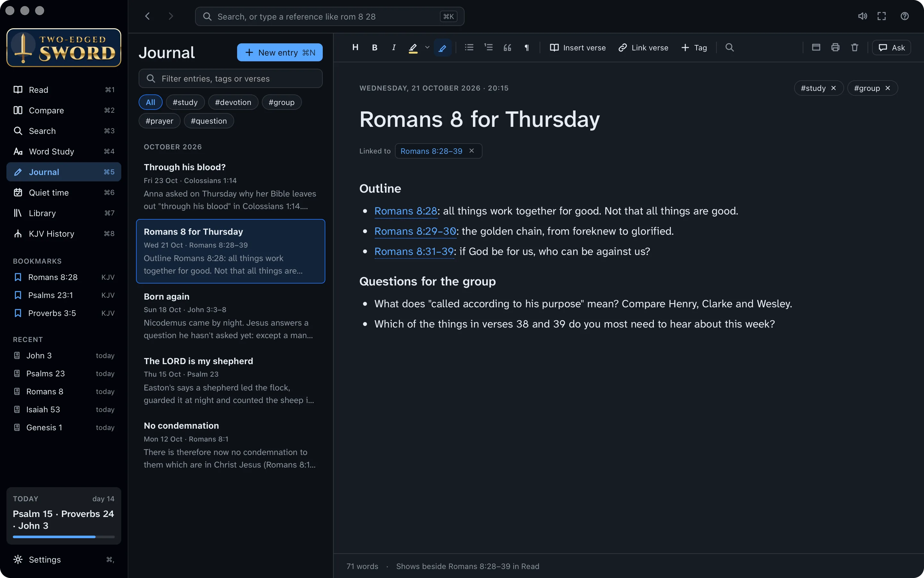Viewport: 924px width, 578px height.
Task: Open KJV History in the sidebar
Action: (x=64, y=233)
